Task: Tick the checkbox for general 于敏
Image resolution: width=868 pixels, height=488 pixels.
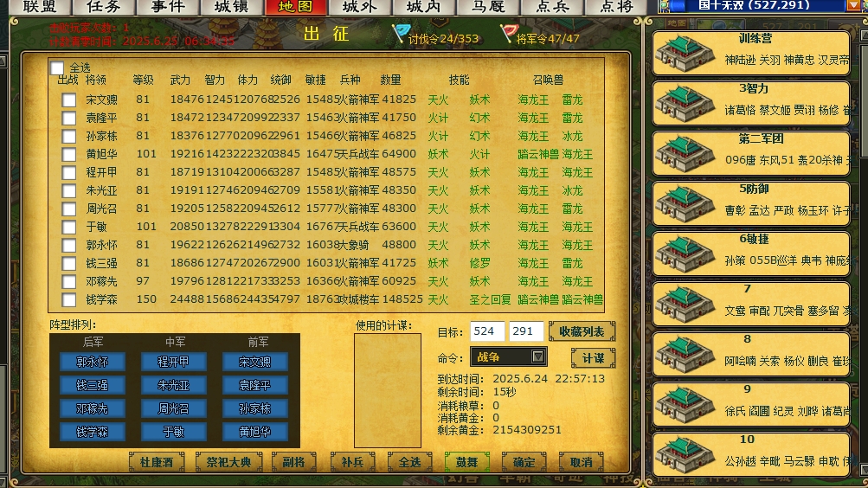Action: coord(68,228)
